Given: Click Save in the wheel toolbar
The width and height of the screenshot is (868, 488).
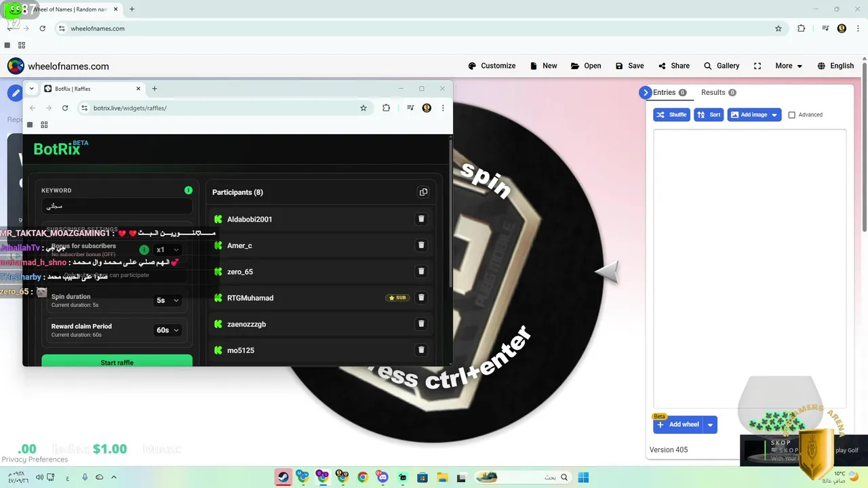Looking at the screenshot, I should click(629, 66).
